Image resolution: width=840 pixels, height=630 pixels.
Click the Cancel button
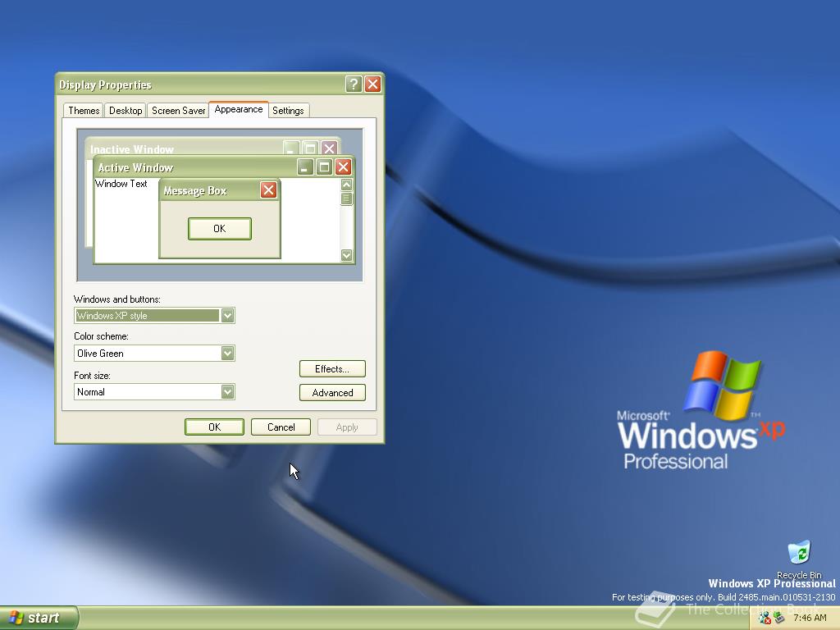(x=281, y=427)
